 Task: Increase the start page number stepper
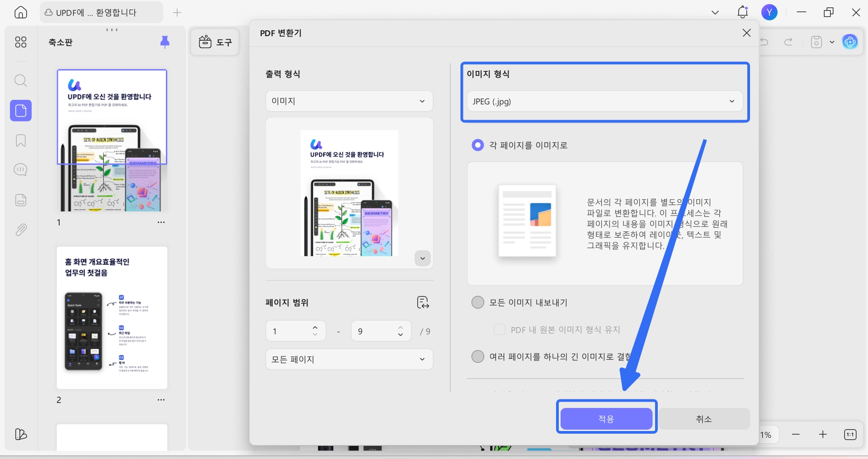(x=315, y=327)
